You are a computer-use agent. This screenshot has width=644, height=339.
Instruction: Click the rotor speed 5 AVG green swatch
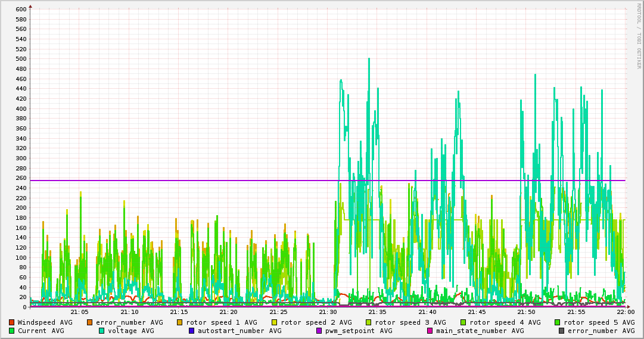pos(558,322)
